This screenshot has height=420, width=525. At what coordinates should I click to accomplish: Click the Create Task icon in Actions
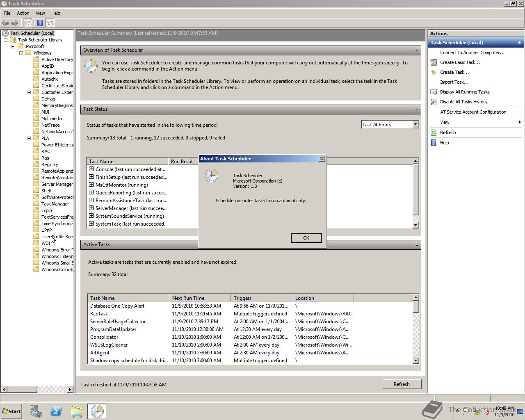click(434, 72)
